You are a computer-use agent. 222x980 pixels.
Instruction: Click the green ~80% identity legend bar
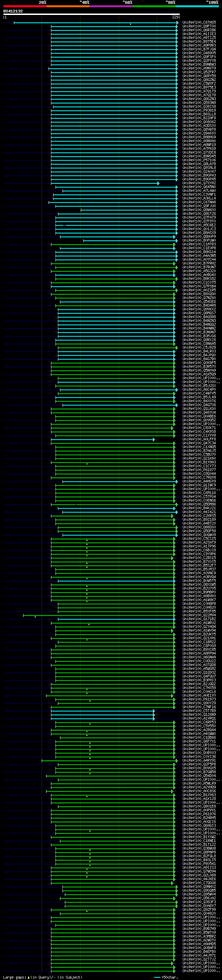154,6
